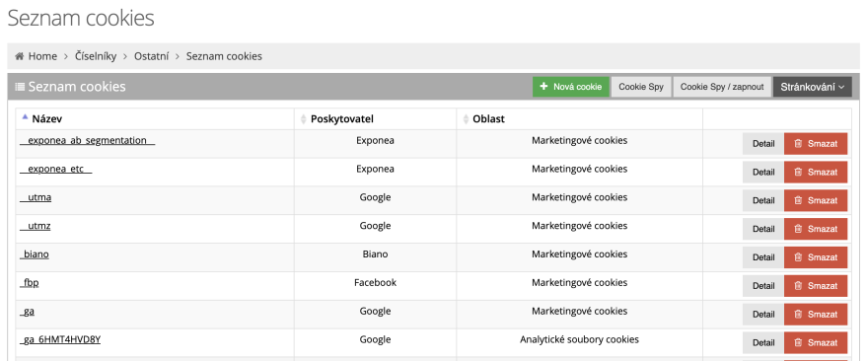Delete the _fbp cookie with Smazat
Viewport: 868px width, 361px height.
point(816,286)
